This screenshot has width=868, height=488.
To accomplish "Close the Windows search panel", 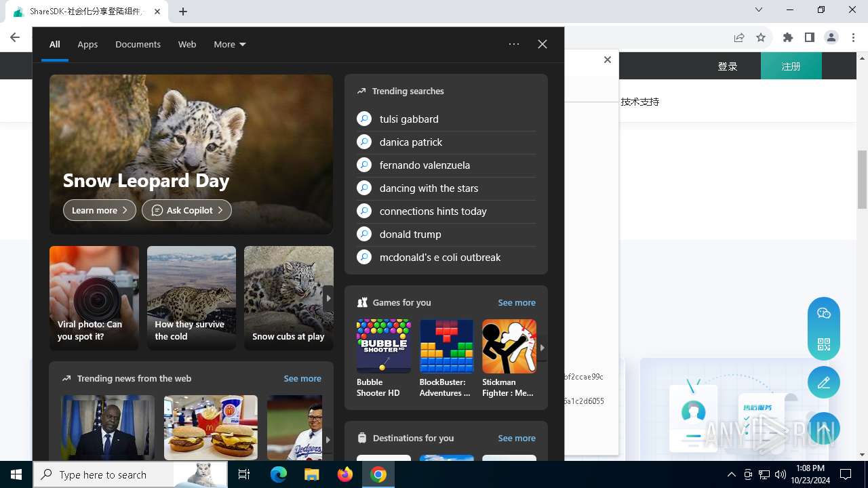I will click(x=542, y=44).
